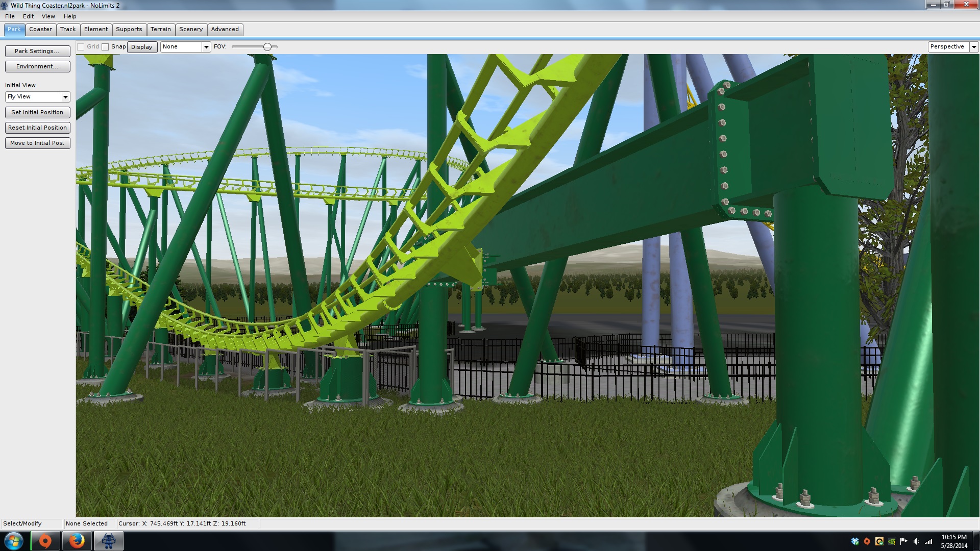Image resolution: width=980 pixels, height=551 pixels.
Task: Launch Firefox from the taskbar
Action: point(77,541)
